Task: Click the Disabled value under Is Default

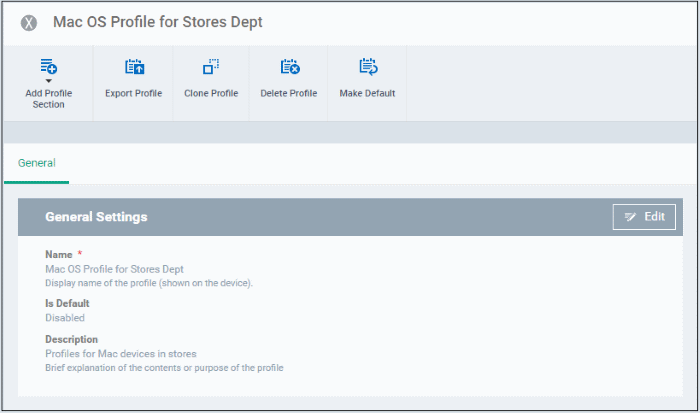Action: 65,318
